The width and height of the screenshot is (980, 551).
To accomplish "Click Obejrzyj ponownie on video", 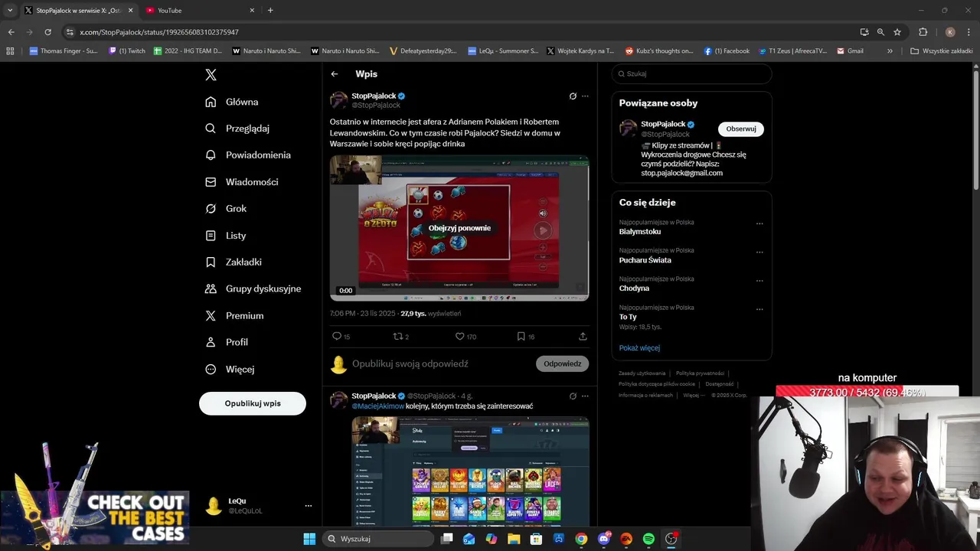I will click(459, 228).
